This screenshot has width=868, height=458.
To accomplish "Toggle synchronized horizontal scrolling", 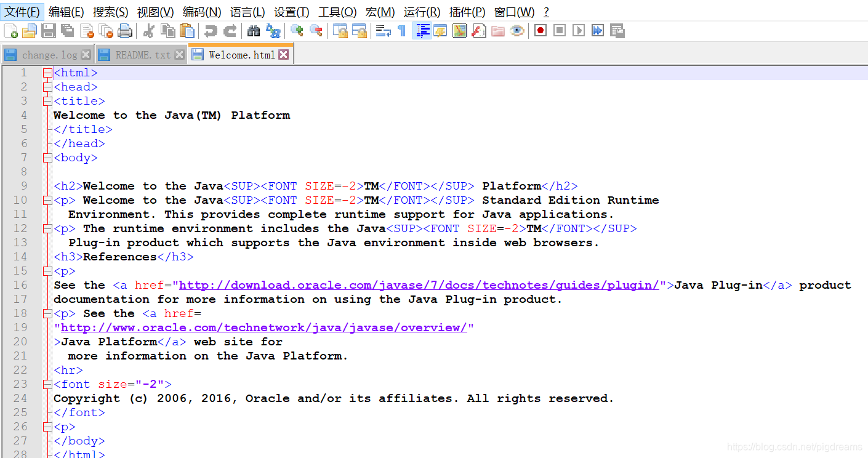I will 359,30.
